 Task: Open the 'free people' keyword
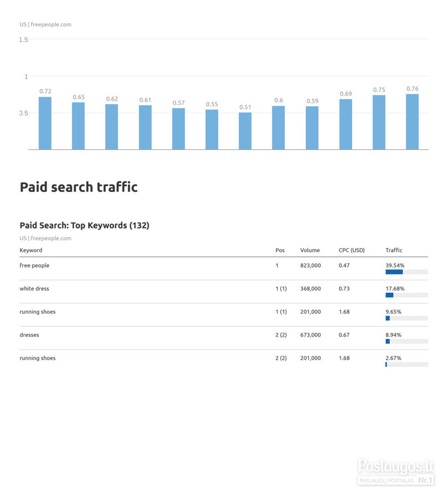34,266
